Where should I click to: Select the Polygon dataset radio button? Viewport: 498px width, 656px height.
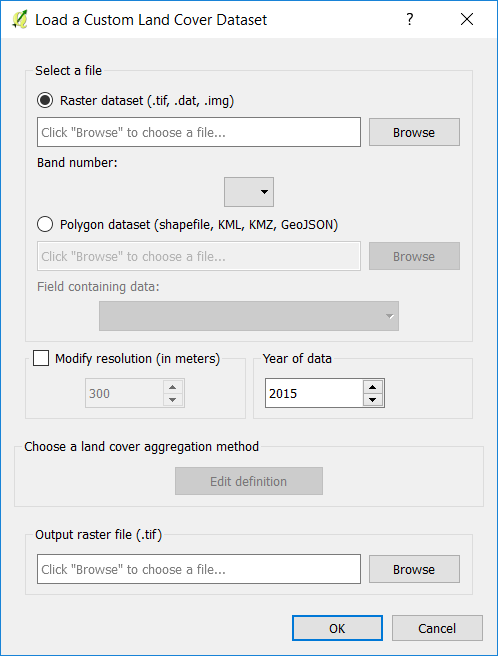[45, 224]
